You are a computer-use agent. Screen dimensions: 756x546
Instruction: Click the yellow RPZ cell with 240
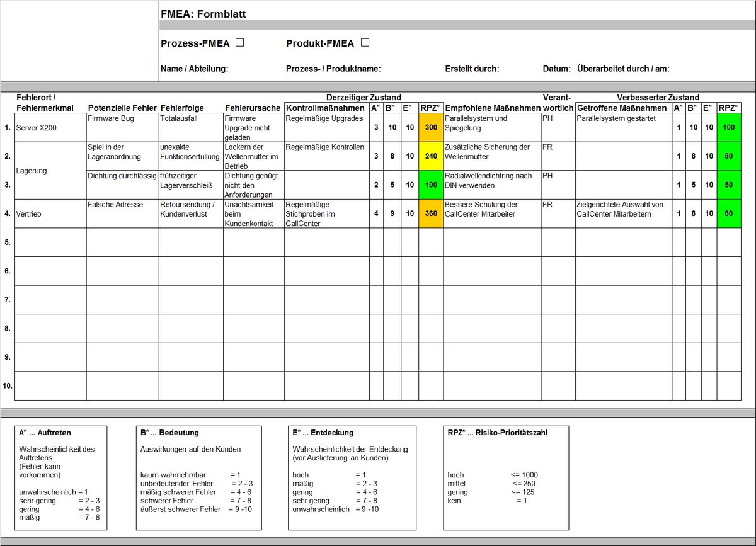pos(431,156)
